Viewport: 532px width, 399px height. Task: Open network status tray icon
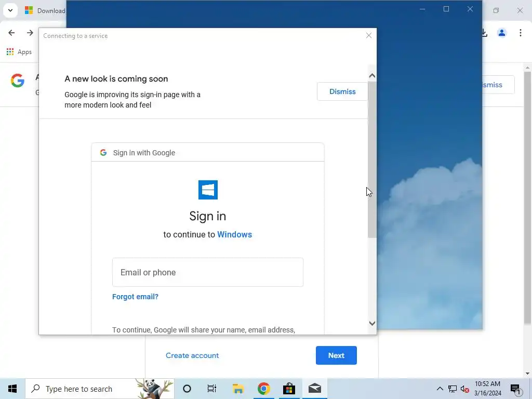point(453,389)
